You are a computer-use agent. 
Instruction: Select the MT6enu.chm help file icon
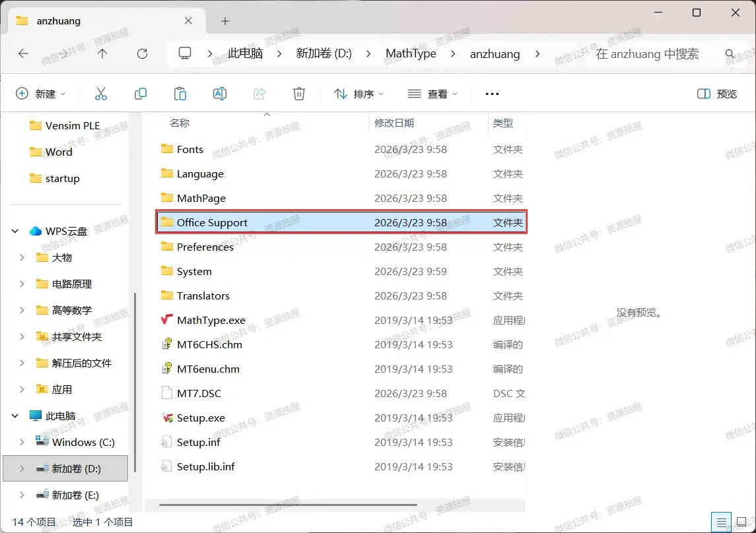[x=167, y=369]
